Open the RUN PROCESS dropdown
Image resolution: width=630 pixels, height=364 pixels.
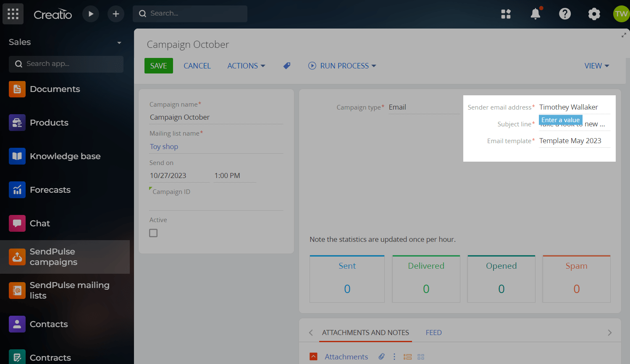[342, 66]
